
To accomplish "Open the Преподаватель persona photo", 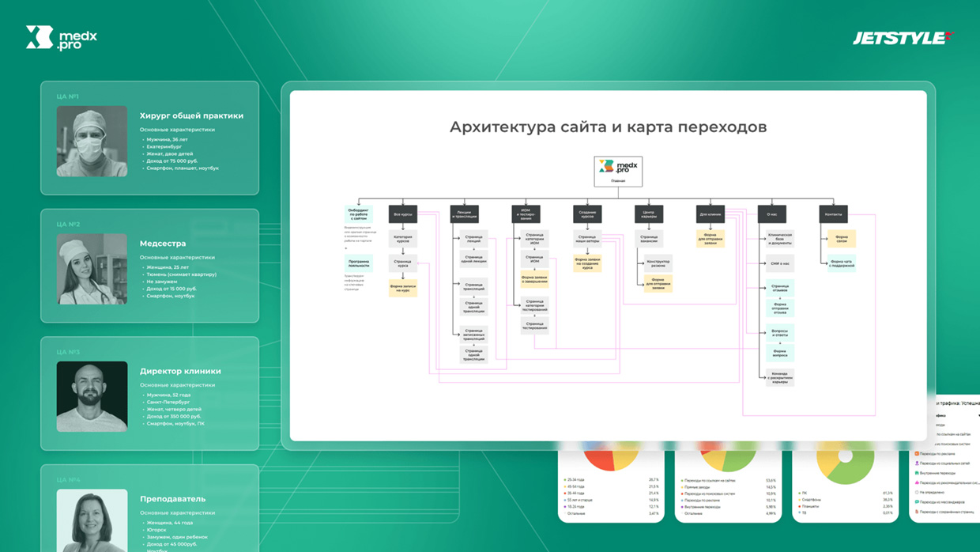I will point(92,518).
